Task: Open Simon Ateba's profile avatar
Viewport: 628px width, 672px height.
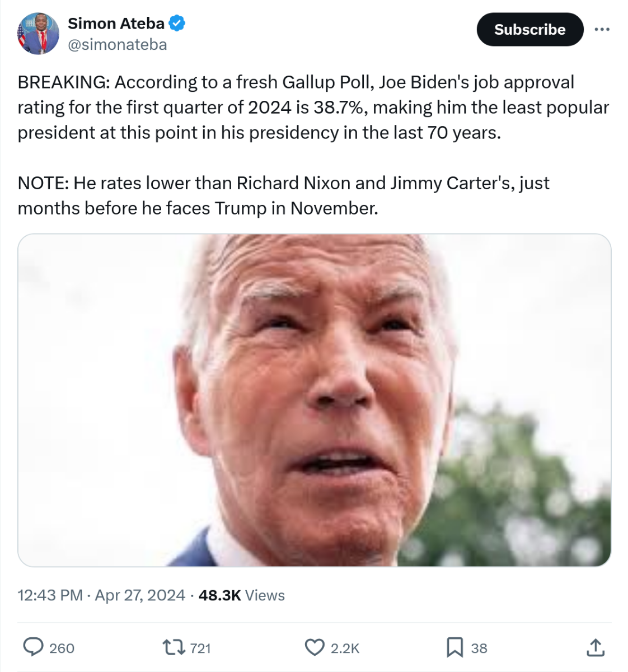Action: click(x=38, y=34)
